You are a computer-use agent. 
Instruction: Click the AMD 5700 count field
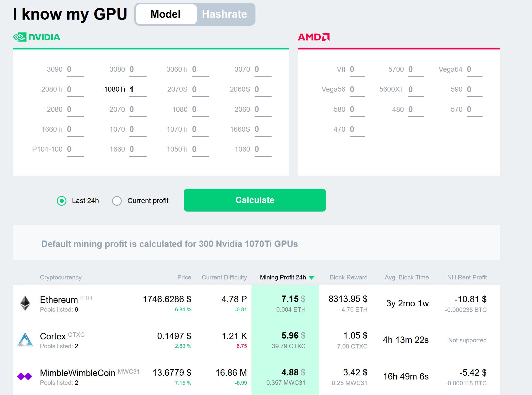(416, 70)
